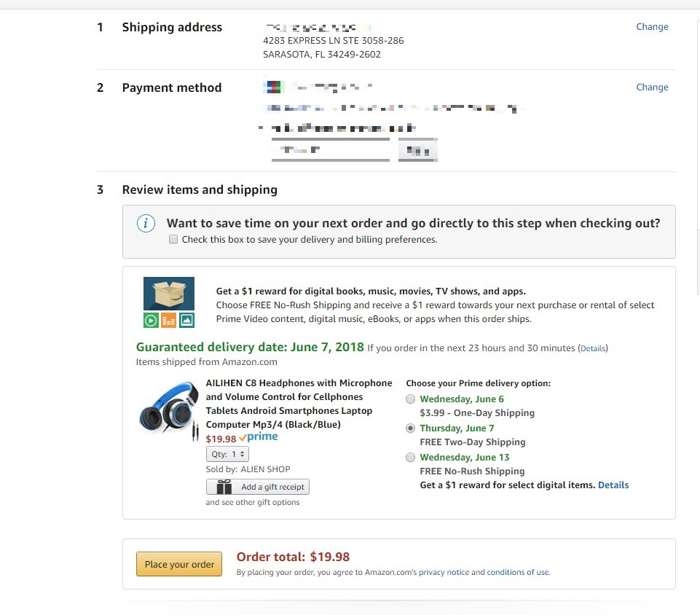The image size is (700, 615).
Task: Add a gift receipt
Action: click(258, 487)
